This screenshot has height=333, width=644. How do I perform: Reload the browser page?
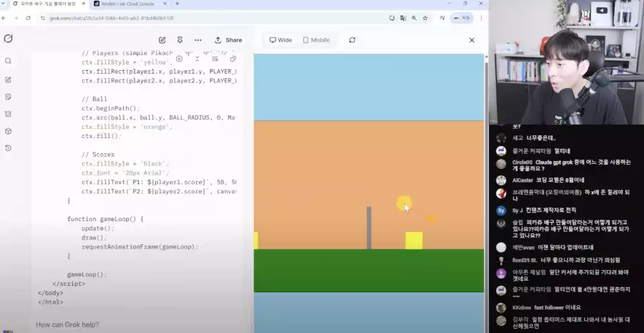click(28, 18)
